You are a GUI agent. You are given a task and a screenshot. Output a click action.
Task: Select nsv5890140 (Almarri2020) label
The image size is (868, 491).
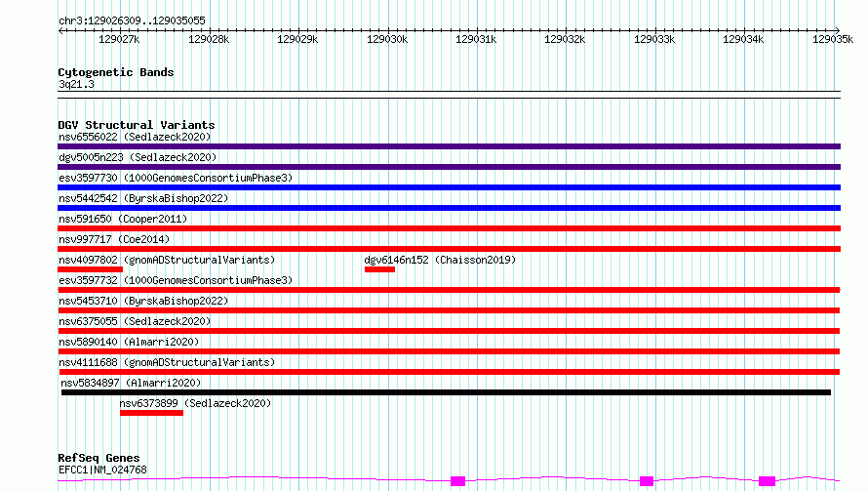tap(129, 342)
